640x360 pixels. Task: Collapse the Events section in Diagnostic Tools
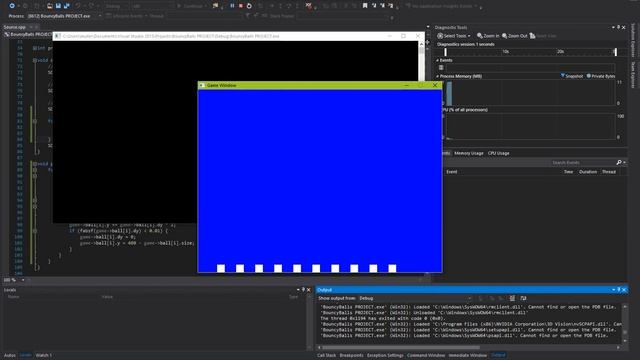pyautogui.click(x=437, y=60)
